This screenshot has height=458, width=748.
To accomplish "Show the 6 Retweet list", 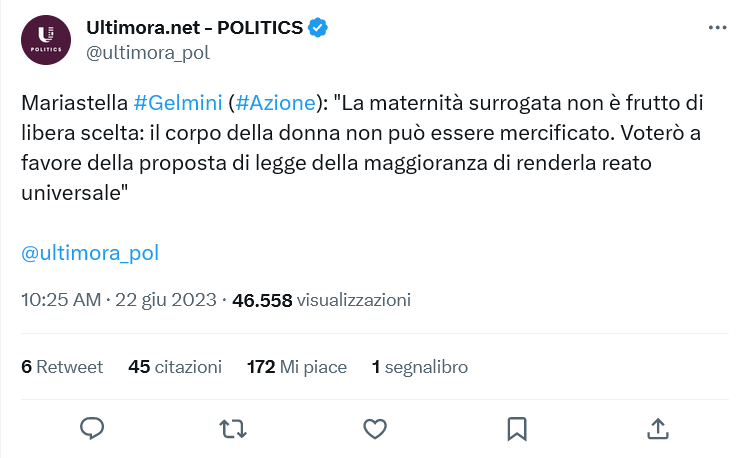I will coord(62,367).
